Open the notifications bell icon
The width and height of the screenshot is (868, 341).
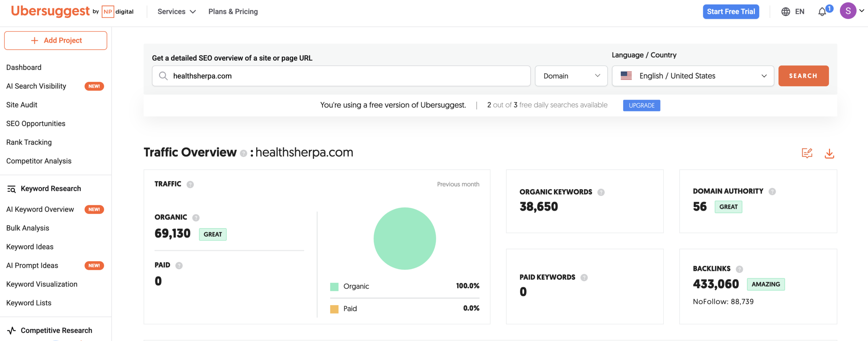pyautogui.click(x=822, y=12)
